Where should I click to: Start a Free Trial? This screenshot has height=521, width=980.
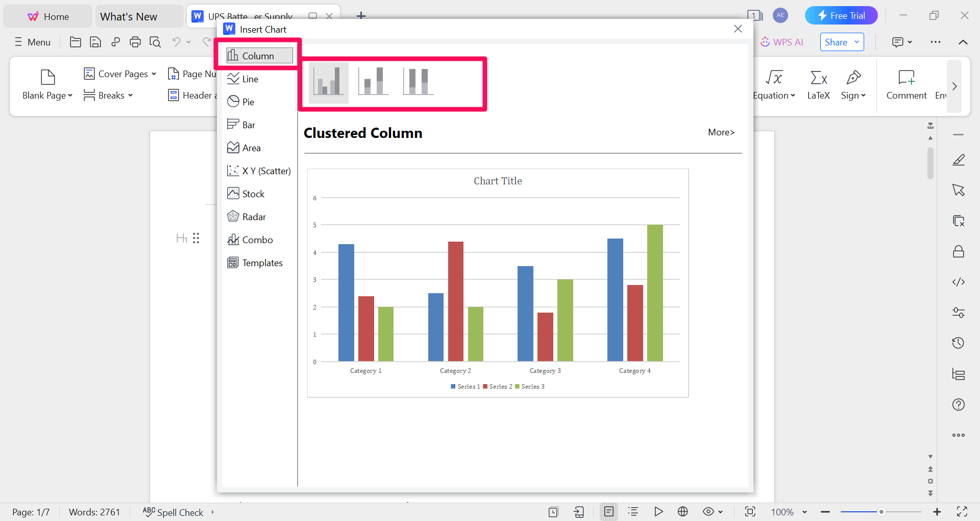pyautogui.click(x=841, y=15)
